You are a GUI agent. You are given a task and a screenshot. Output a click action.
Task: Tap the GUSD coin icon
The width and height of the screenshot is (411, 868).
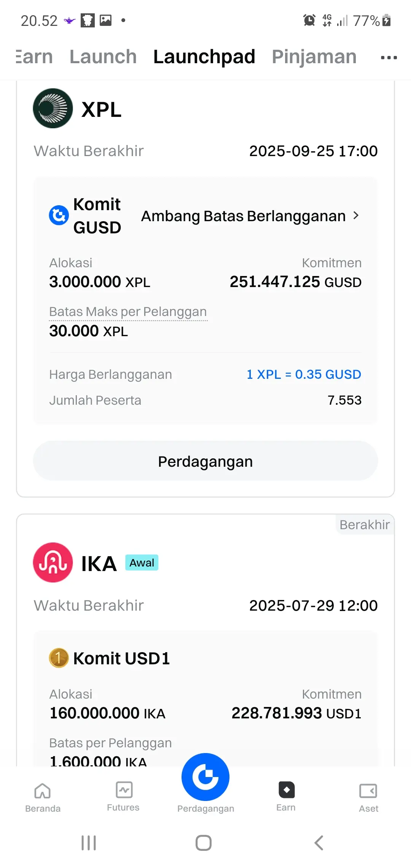[59, 215]
